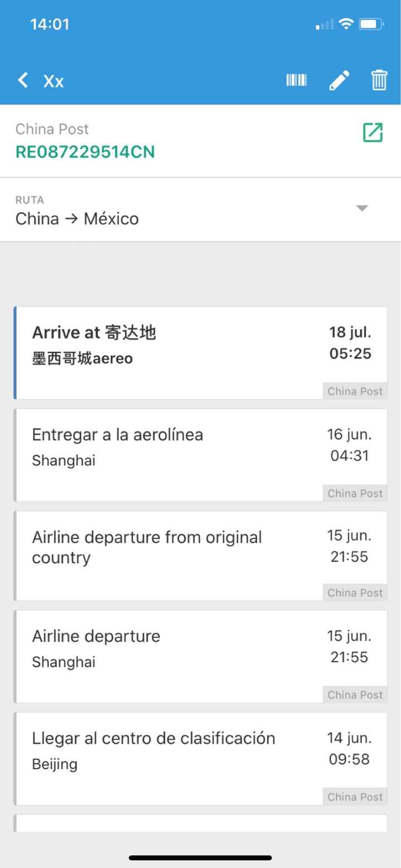
Task: Tap the back arrow icon
Action: (x=23, y=81)
